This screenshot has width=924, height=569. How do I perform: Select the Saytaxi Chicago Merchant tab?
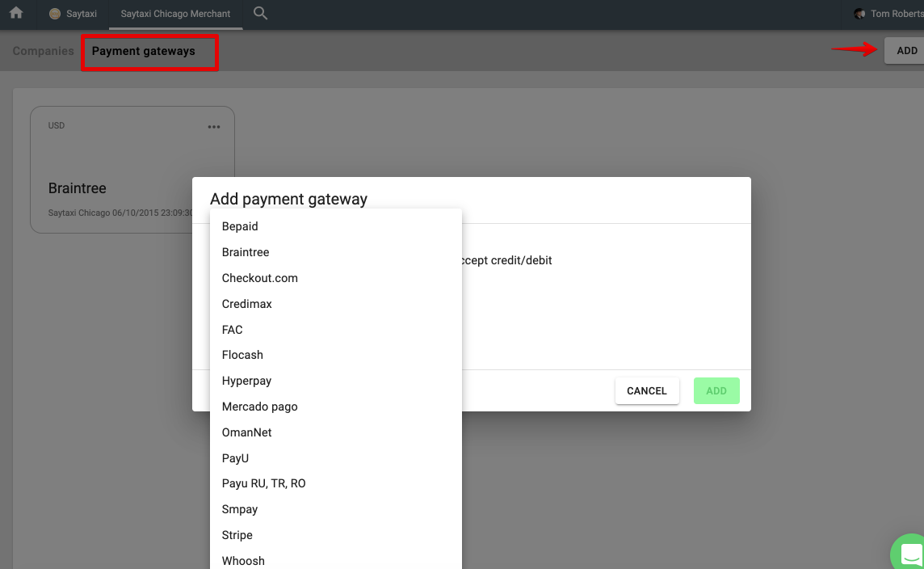[175, 14]
